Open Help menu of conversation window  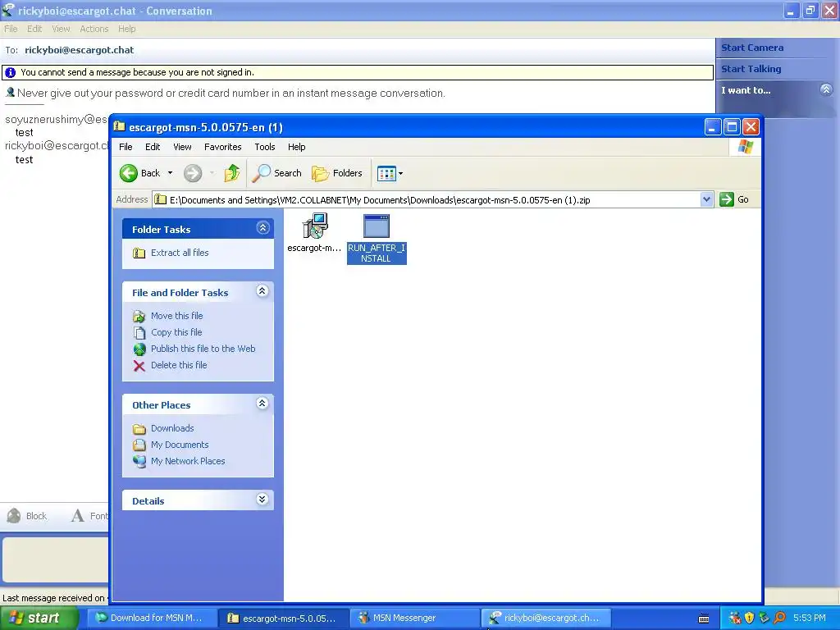tap(127, 29)
